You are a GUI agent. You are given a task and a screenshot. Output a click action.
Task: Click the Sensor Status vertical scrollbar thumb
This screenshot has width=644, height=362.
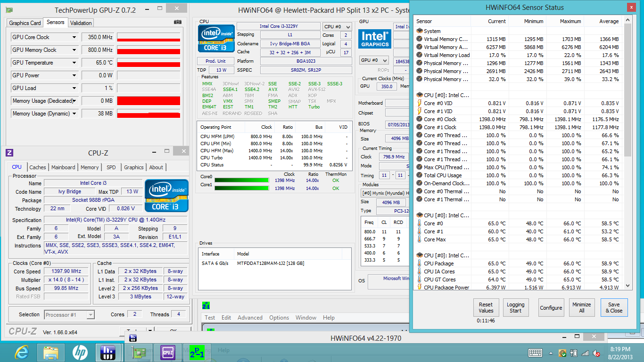coord(628,90)
